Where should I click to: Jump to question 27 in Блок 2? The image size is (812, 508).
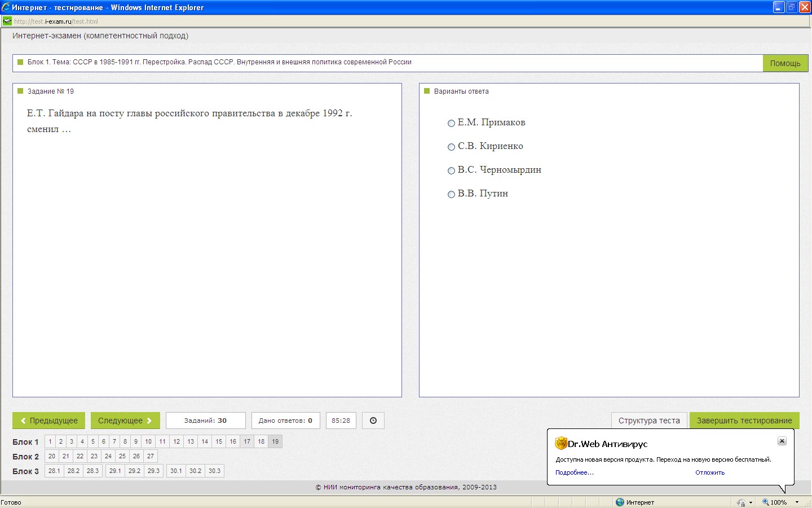click(x=151, y=456)
